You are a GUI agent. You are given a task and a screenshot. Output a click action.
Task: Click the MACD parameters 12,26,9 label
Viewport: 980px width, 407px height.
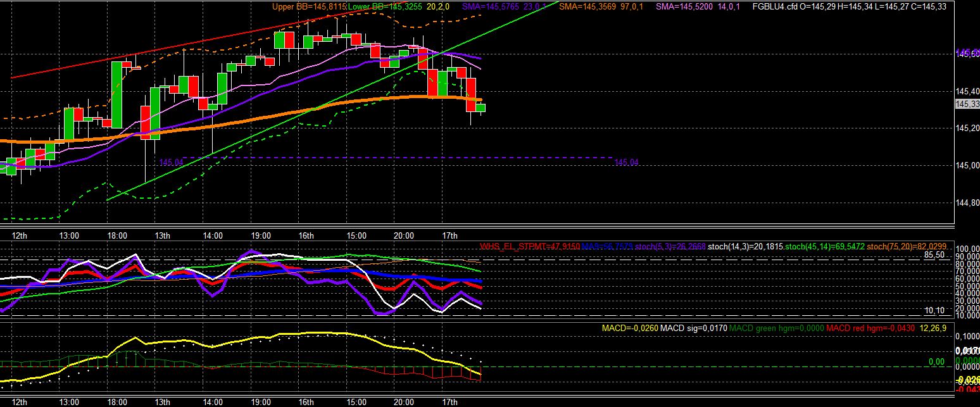click(x=934, y=328)
